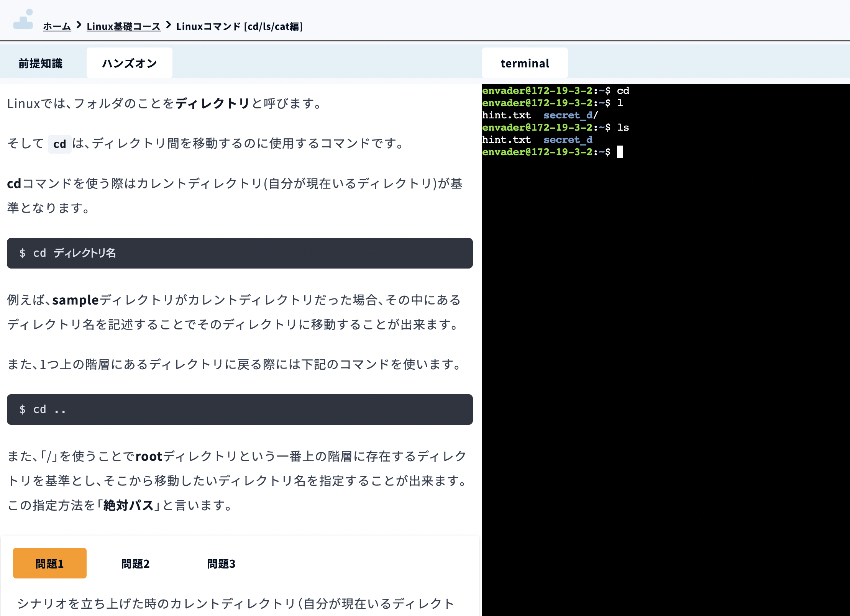Select the 問題1 tab
Viewport: 850px width, 616px height.
point(49,563)
